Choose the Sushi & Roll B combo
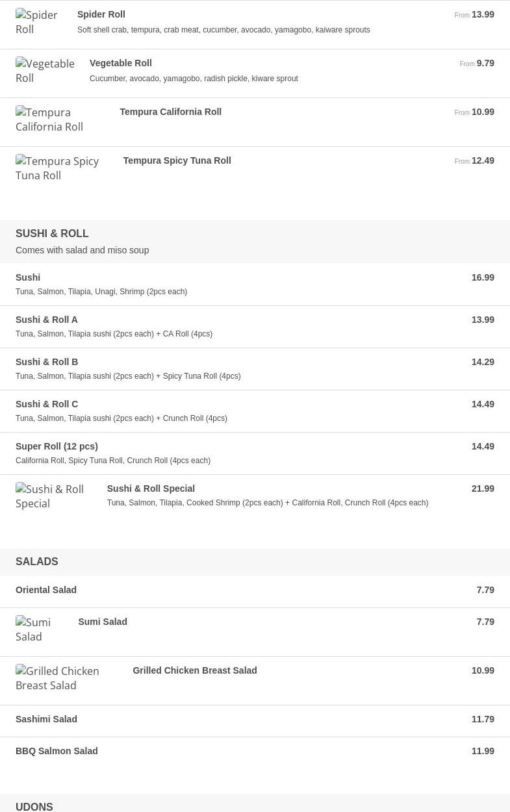The height and width of the screenshot is (812, 510). (x=47, y=362)
